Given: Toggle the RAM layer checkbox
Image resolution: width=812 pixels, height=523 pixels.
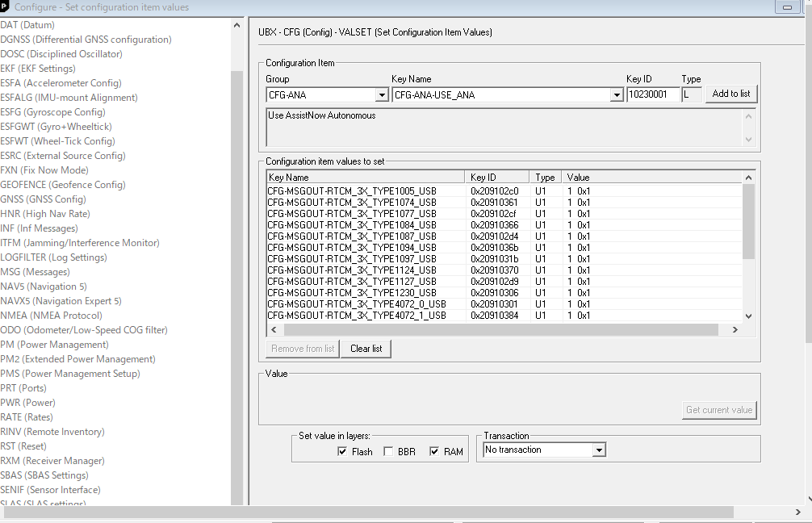Looking at the screenshot, I should pyautogui.click(x=434, y=451).
